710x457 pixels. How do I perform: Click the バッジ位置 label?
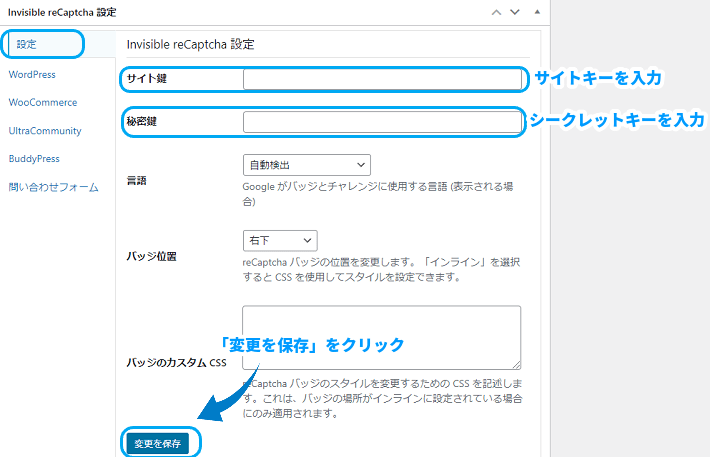(x=151, y=256)
